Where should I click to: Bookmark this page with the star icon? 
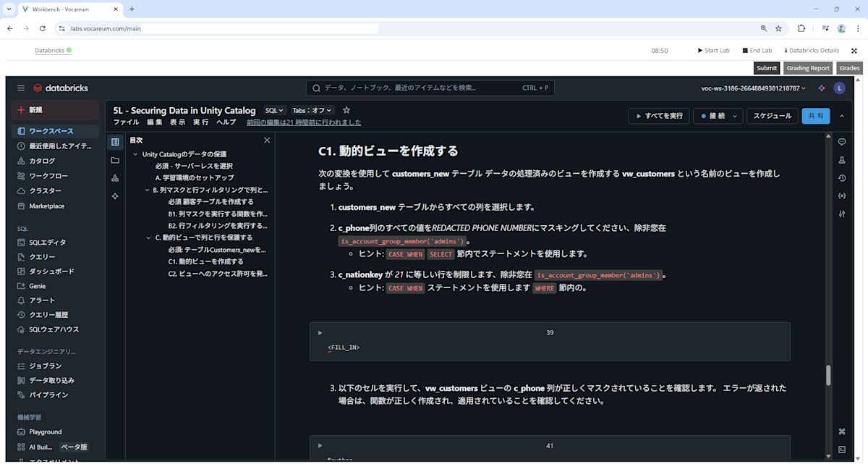click(x=778, y=28)
